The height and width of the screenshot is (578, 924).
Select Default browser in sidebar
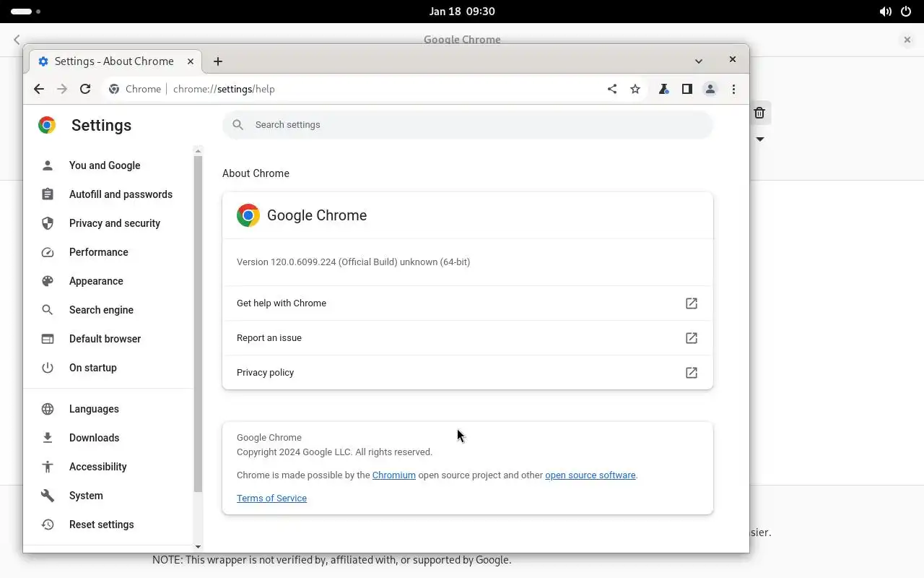pyautogui.click(x=105, y=339)
